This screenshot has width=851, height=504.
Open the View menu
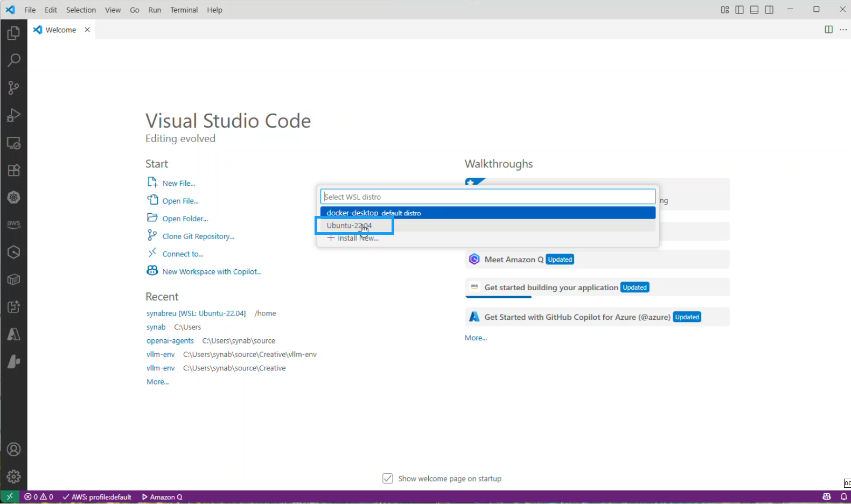113,10
